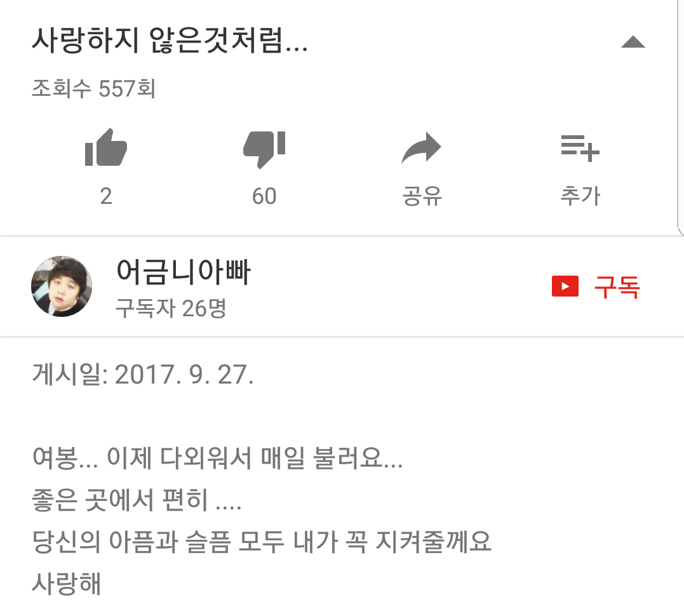Viewport: 684px width, 616px height.
Task: Click the red YouTube subscribe icon
Action: 565,286
